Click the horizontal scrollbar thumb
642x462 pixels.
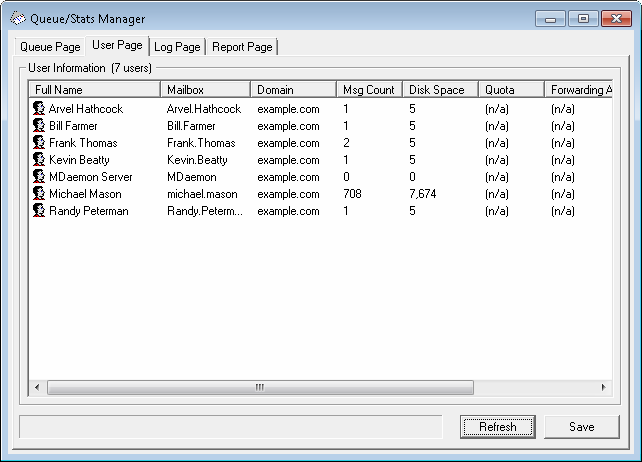tap(260, 387)
